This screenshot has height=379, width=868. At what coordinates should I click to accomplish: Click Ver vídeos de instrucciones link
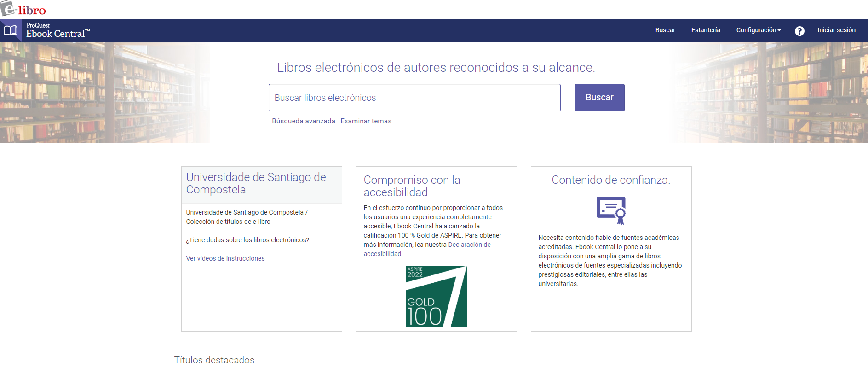(225, 258)
